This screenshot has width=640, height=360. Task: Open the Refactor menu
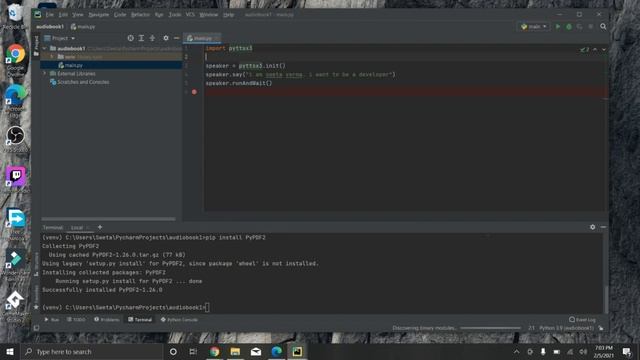140,15
